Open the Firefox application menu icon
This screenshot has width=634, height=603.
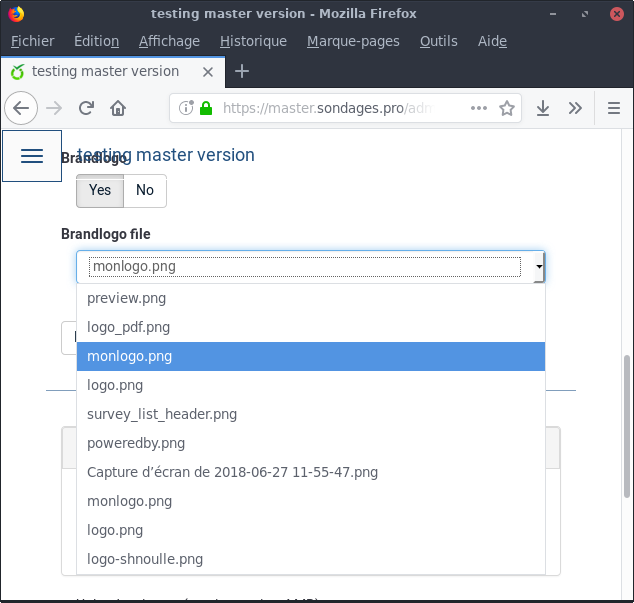pyautogui.click(x=614, y=108)
